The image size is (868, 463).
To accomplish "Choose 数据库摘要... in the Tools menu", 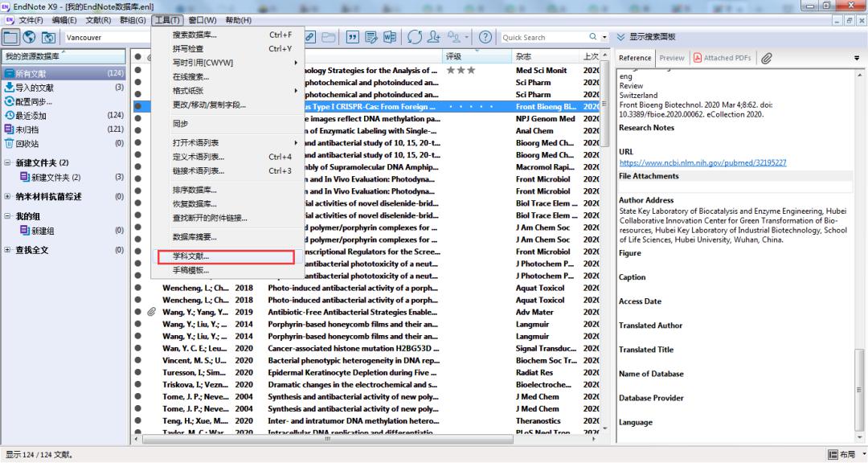I will coord(227,237).
